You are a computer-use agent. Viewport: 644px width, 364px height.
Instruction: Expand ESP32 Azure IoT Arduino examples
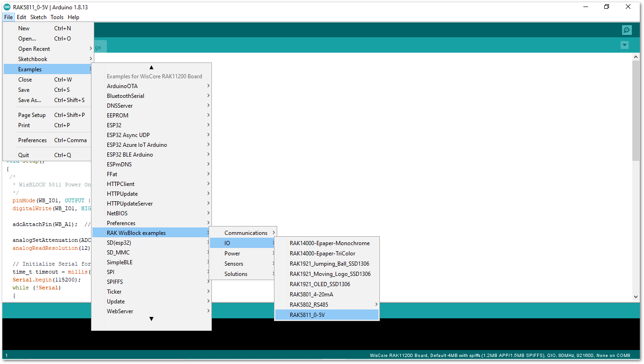(152, 145)
